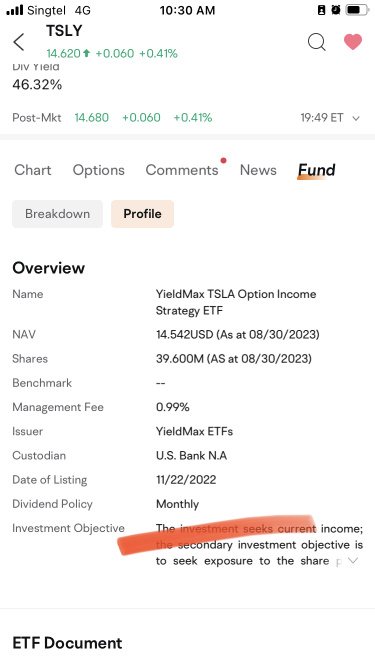The height and width of the screenshot is (667, 375).
Task: Tap the red highlighter stroke mark
Action: 217,534
